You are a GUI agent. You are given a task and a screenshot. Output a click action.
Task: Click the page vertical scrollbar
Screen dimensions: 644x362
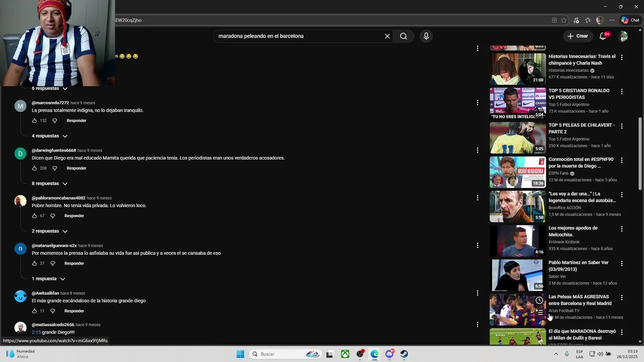(x=640, y=153)
